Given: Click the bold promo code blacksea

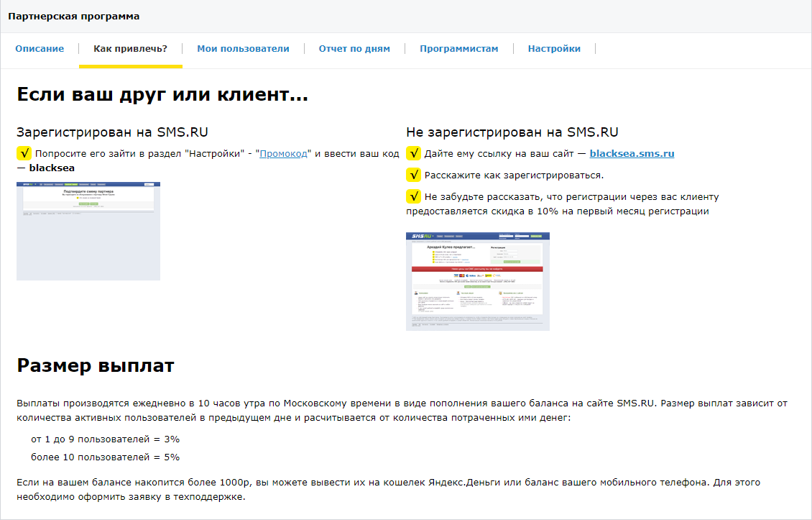Looking at the screenshot, I should [52, 168].
